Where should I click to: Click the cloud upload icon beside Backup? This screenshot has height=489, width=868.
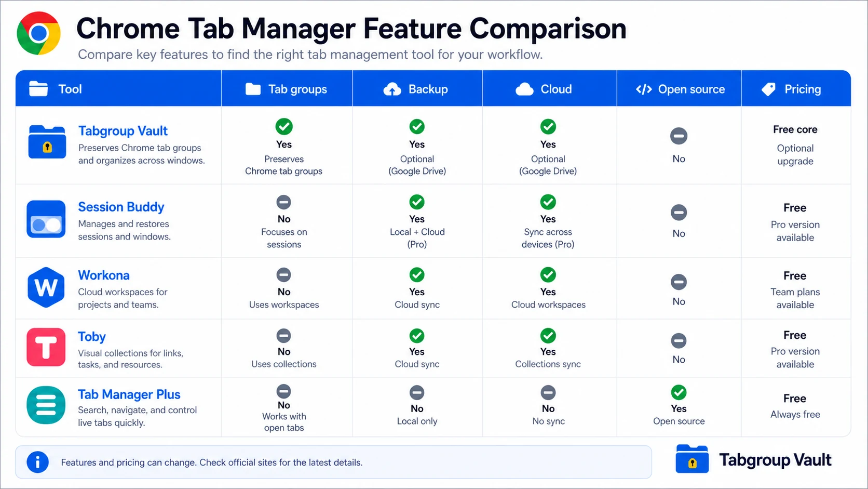tap(392, 89)
